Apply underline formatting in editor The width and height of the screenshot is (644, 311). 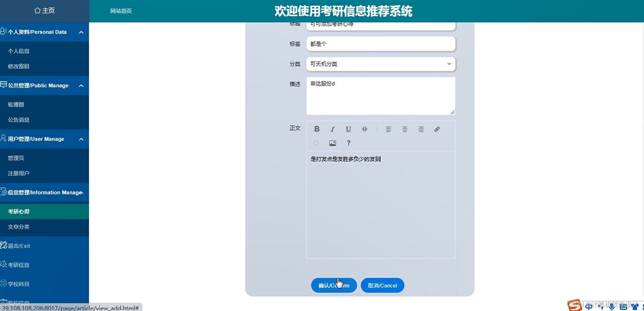click(348, 129)
